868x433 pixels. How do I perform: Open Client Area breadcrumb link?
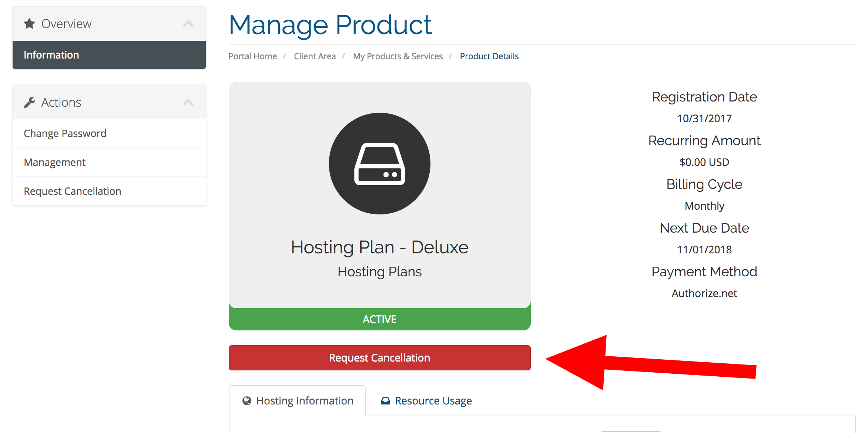click(x=315, y=56)
